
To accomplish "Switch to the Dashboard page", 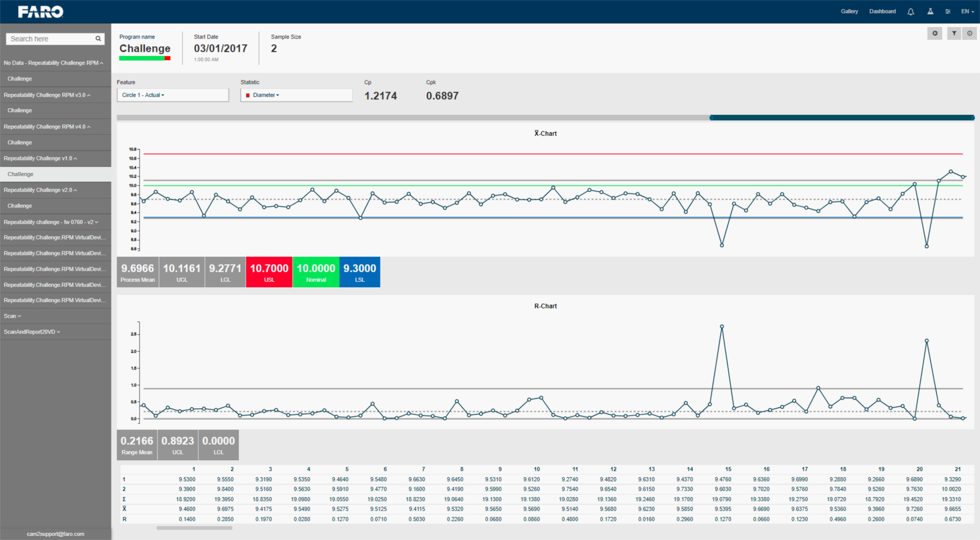I will pyautogui.click(x=882, y=11).
